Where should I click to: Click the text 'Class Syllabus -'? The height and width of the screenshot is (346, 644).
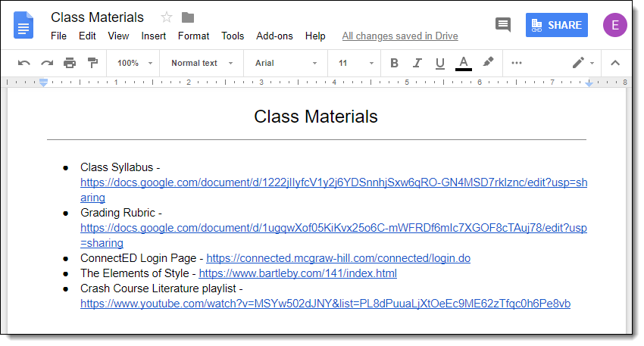120,167
